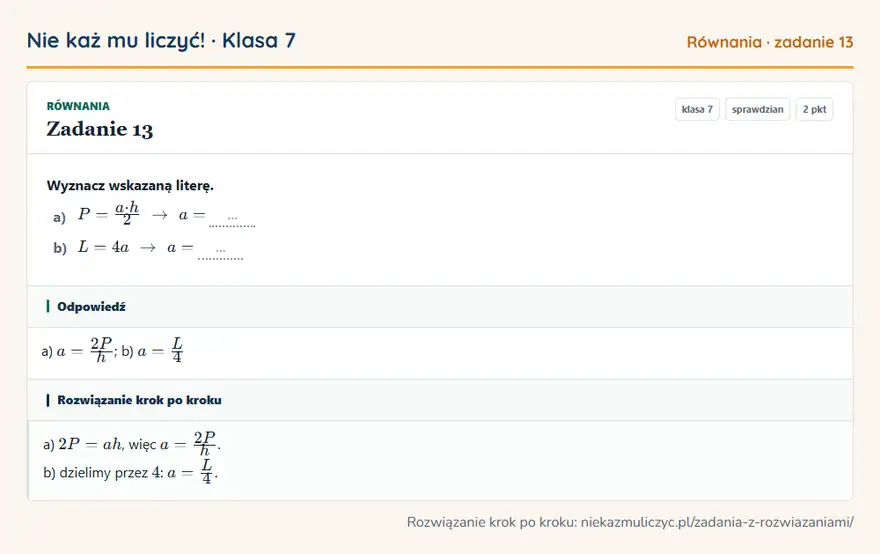
Task: Select the 'sprawdzian' tag
Action: (758, 109)
